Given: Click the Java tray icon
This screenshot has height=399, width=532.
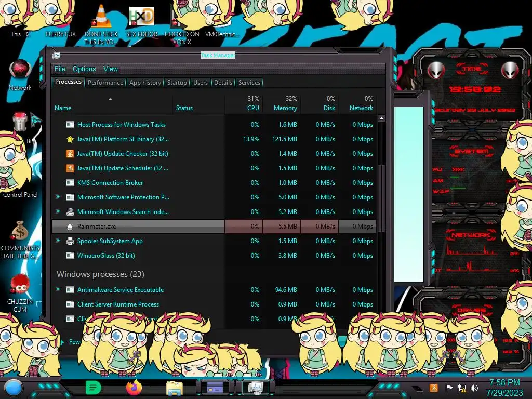Looking at the screenshot, I should 434,388.
